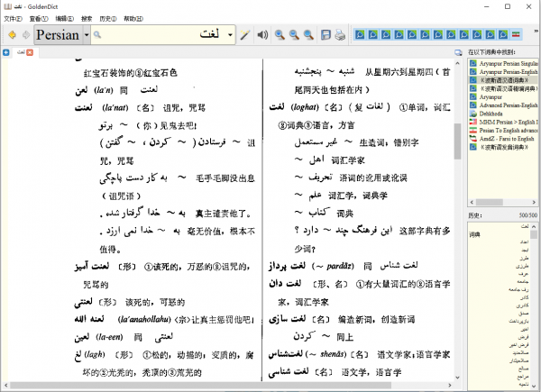Click the article horizontal scrollbar's left arrow
This screenshot has width=541, height=392.
(x=5, y=385)
